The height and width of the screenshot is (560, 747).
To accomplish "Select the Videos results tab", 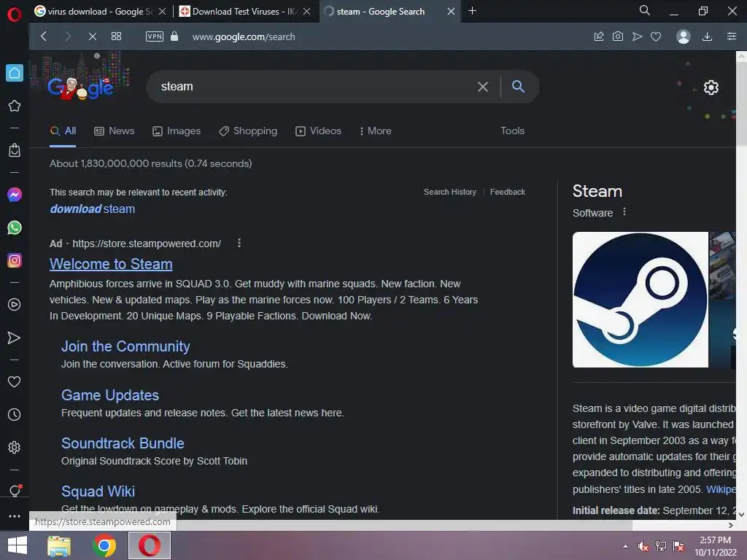I will point(318,131).
